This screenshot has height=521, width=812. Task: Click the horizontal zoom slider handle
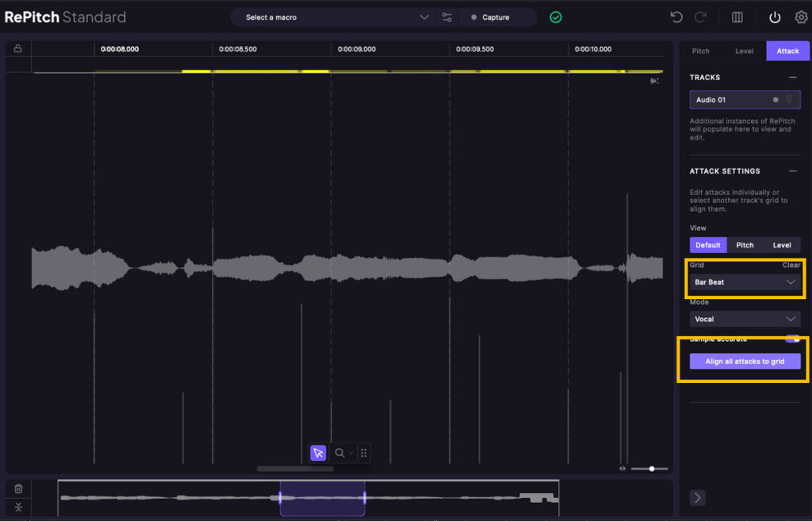652,469
